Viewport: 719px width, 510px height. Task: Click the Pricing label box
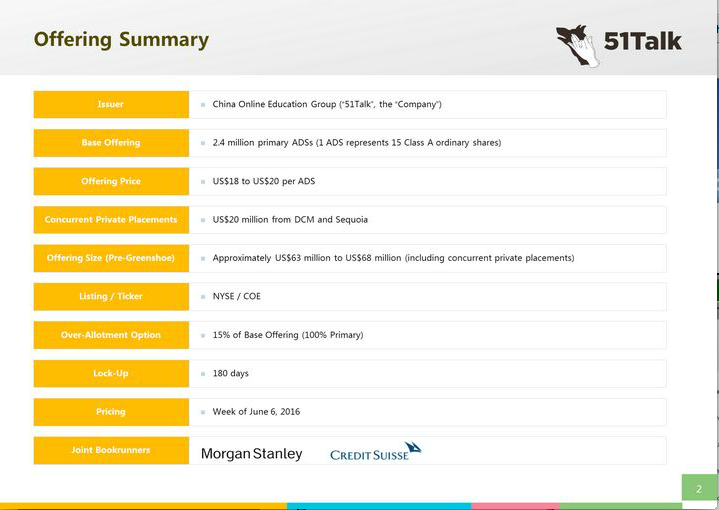pos(111,412)
